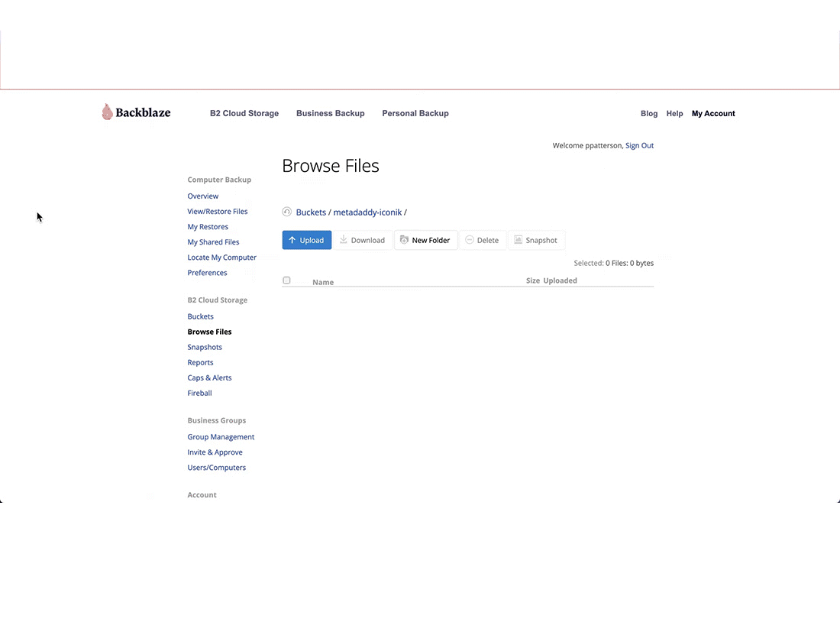Open Invite & Approve sidebar link
Screen dimensions: 840x619
[215, 452]
